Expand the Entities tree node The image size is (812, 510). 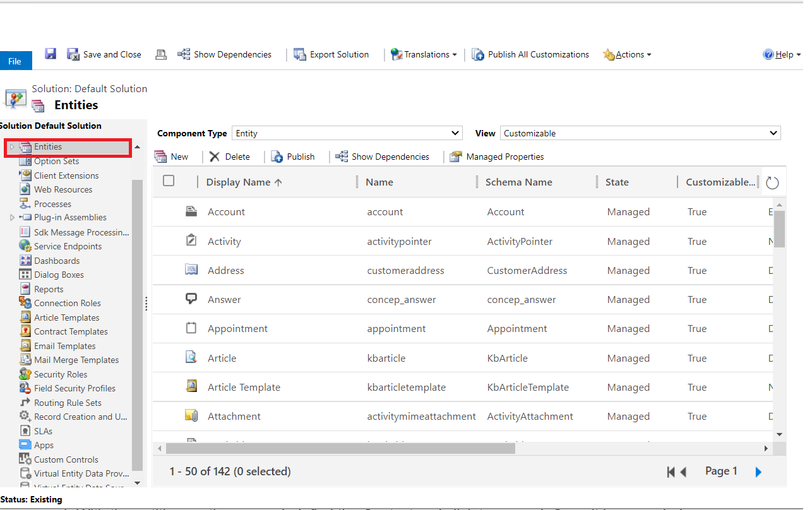[11, 147]
